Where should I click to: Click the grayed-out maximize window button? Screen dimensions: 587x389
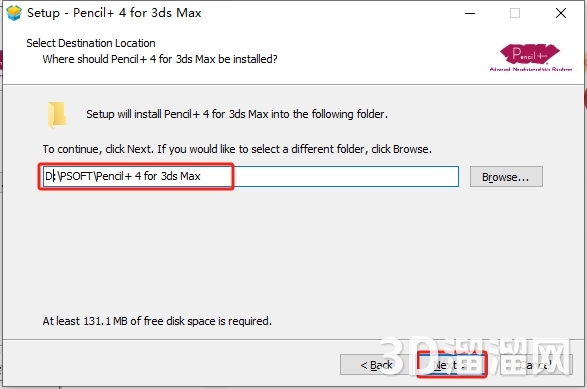515,13
